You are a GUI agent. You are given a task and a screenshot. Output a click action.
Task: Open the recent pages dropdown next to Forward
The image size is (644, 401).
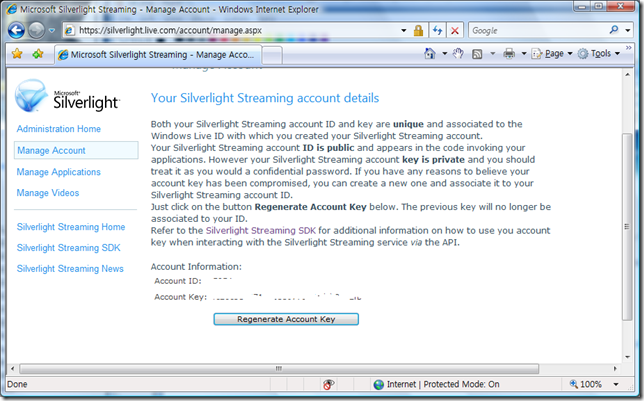click(52, 30)
